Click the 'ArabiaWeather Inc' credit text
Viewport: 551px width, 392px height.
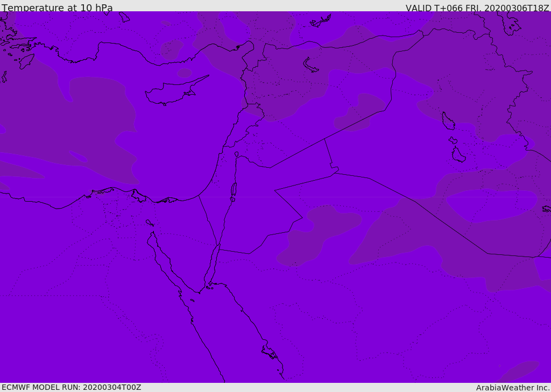pyautogui.click(x=513, y=388)
